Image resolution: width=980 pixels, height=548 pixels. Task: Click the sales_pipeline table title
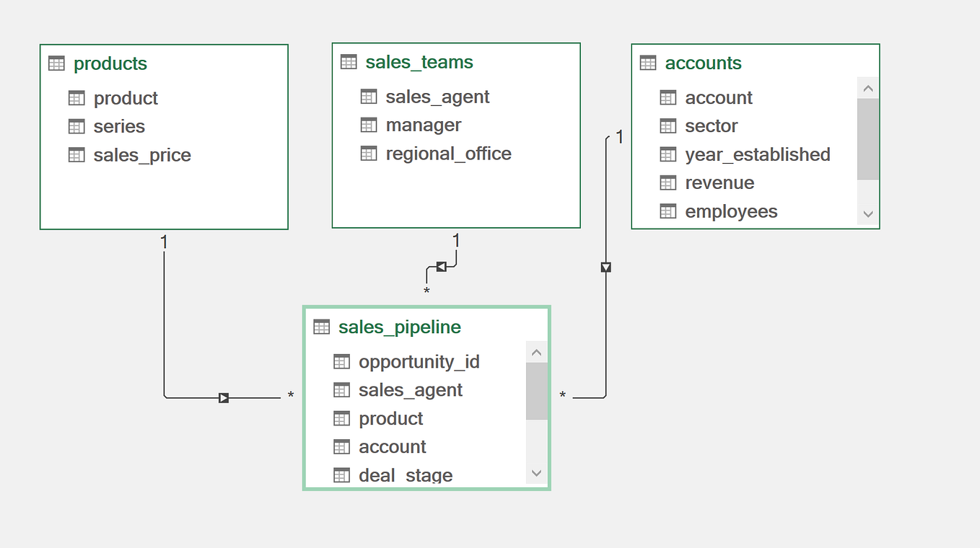click(399, 327)
